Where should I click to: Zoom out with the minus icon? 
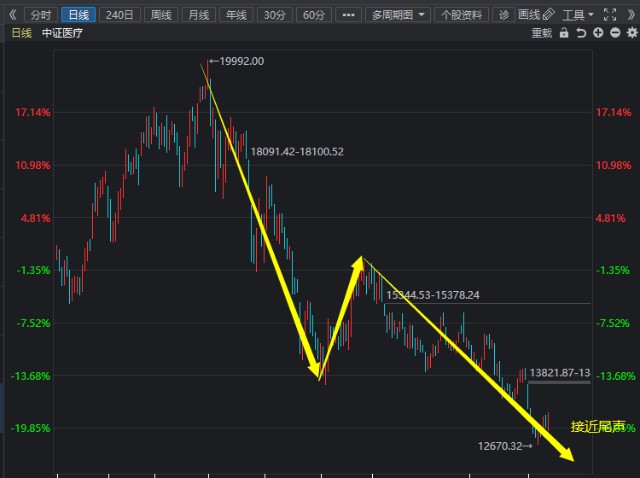point(613,33)
